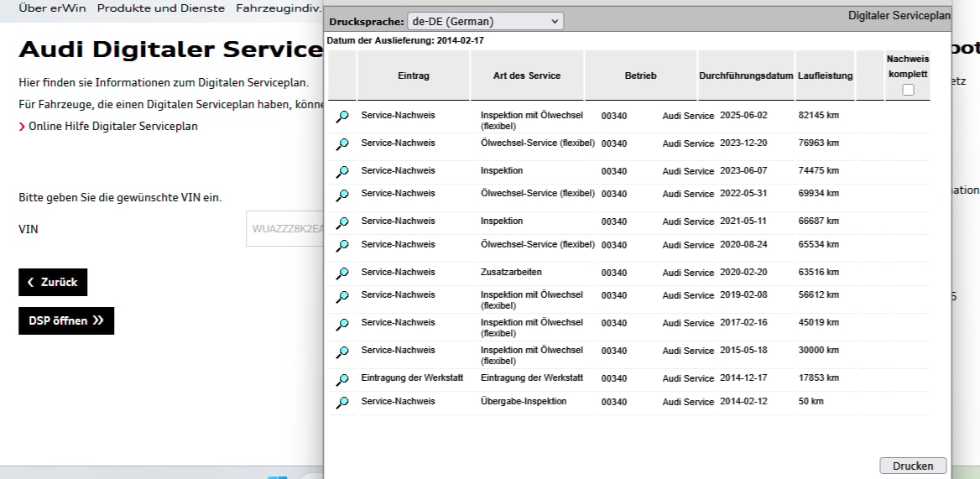The width and height of the screenshot is (980, 479).
Task: Click the date 2021-05-11
Action: click(743, 221)
